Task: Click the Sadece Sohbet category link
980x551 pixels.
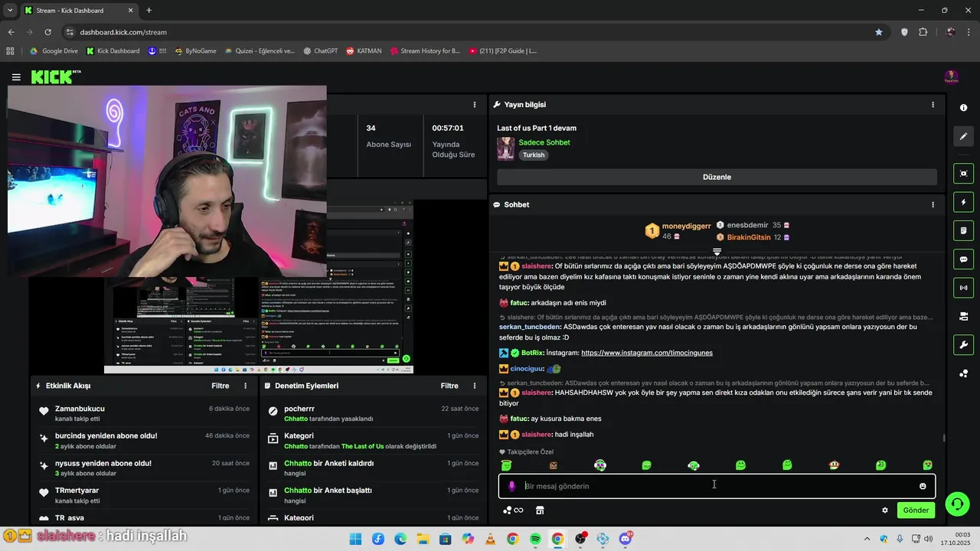Action: point(544,142)
